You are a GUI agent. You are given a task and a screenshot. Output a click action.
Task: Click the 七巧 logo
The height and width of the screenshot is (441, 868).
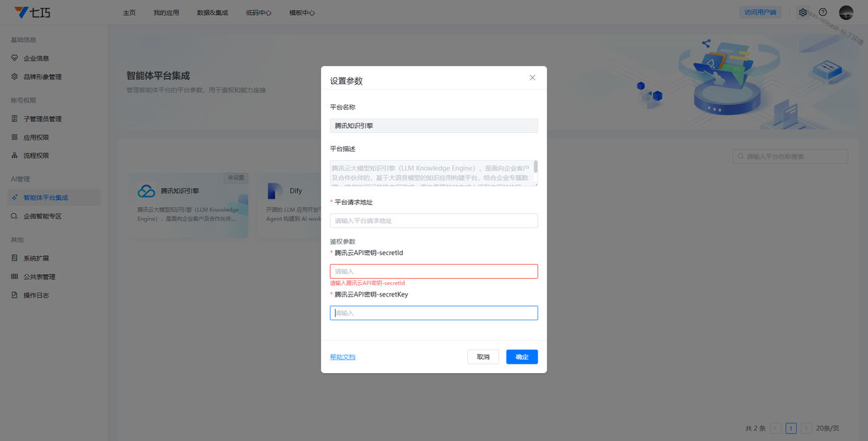pyautogui.click(x=31, y=12)
